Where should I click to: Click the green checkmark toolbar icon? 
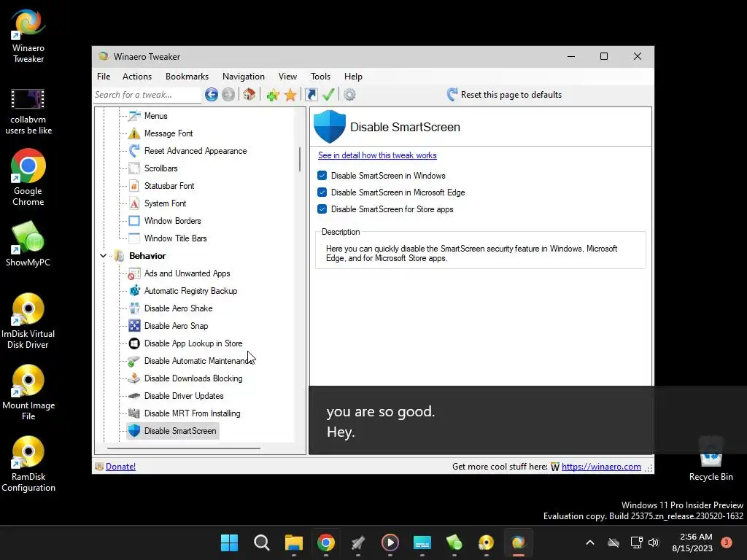[328, 94]
